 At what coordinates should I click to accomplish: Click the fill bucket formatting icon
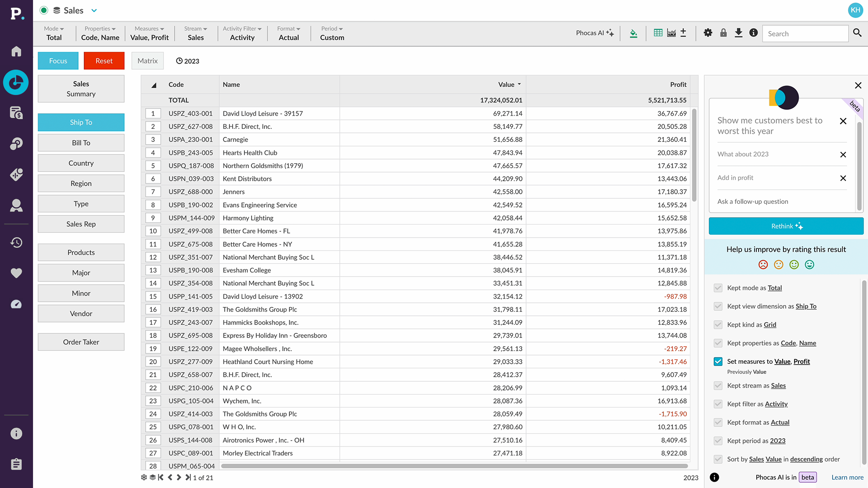click(x=633, y=33)
